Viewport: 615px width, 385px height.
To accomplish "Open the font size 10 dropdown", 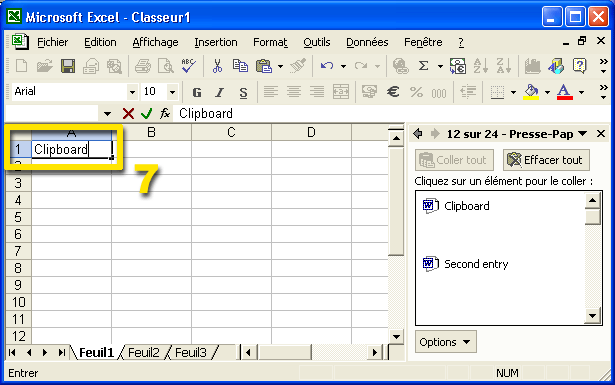I will (x=172, y=92).
